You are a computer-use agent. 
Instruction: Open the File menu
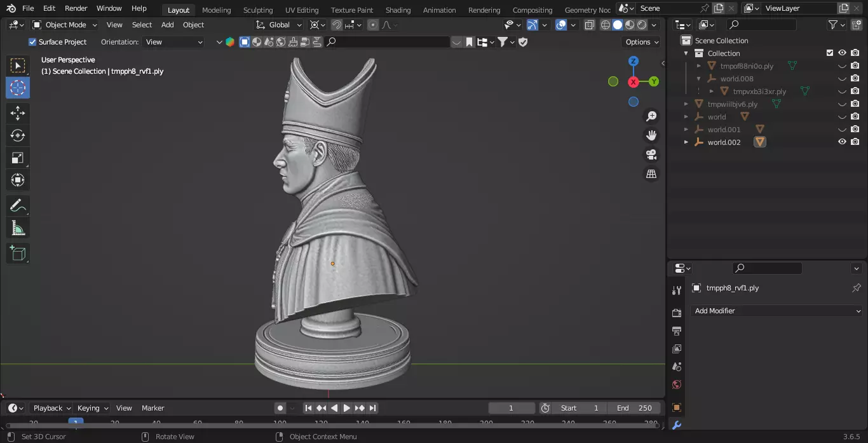click(x=28, y=8)
